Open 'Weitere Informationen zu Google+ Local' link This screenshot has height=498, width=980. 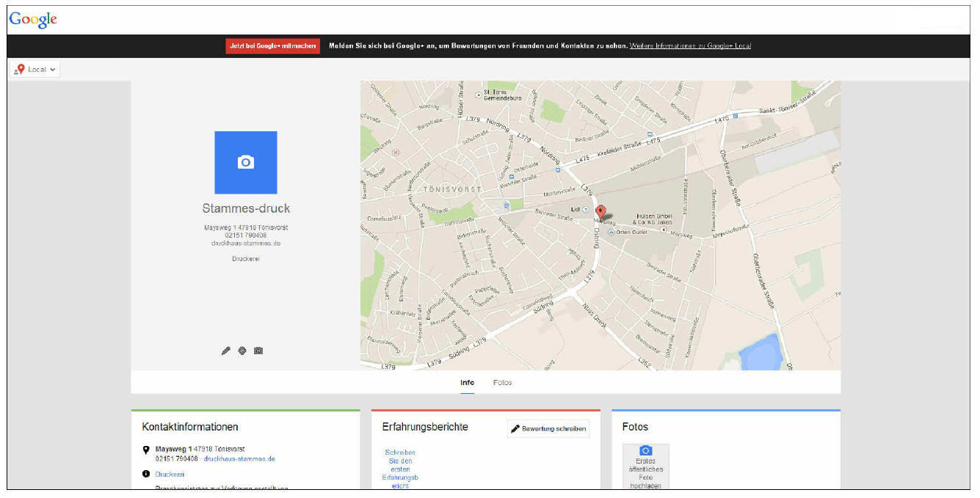(690, 46)
